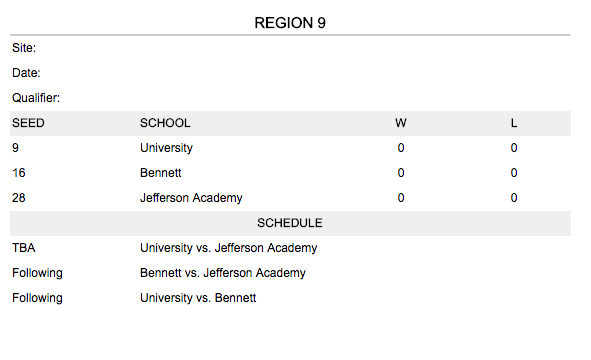591x360 pixels.
Task: Click University's wins value
Action: [401, 148]
